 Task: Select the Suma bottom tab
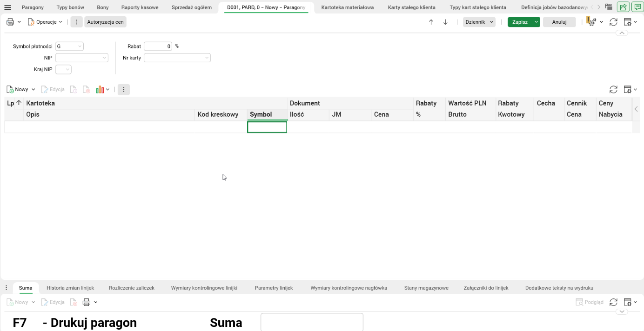click(26, 288)
